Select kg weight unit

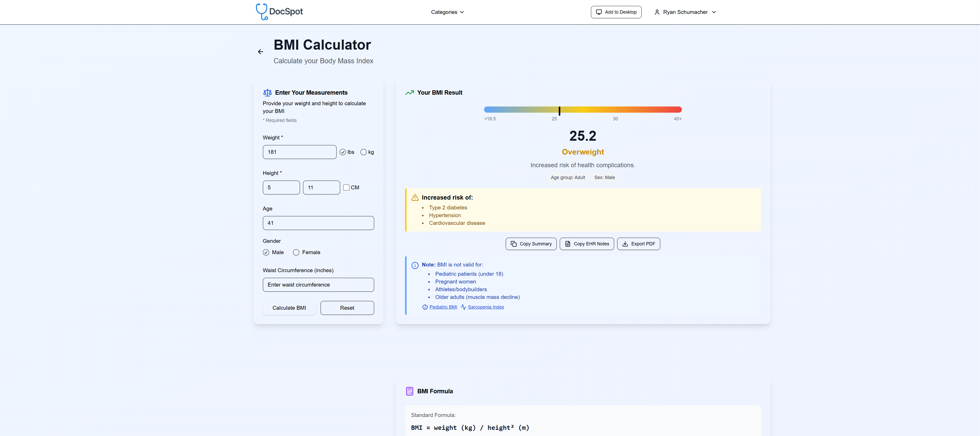point(364,152)
